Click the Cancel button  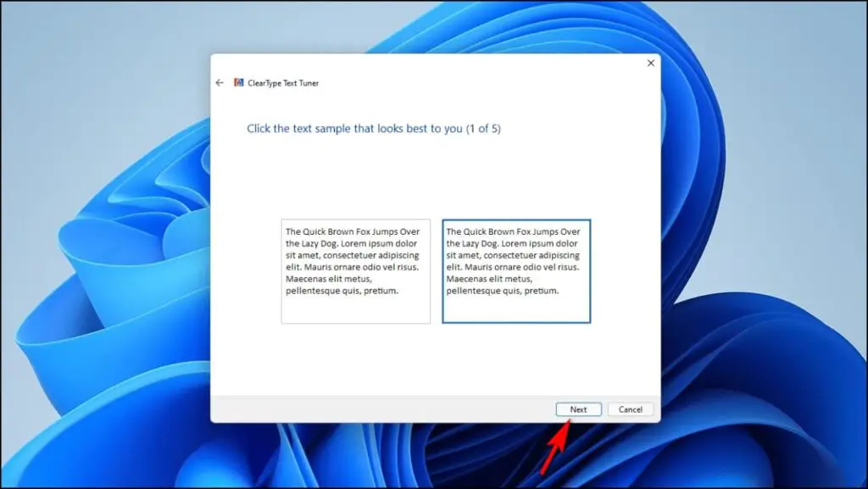[x=631, y=409]
